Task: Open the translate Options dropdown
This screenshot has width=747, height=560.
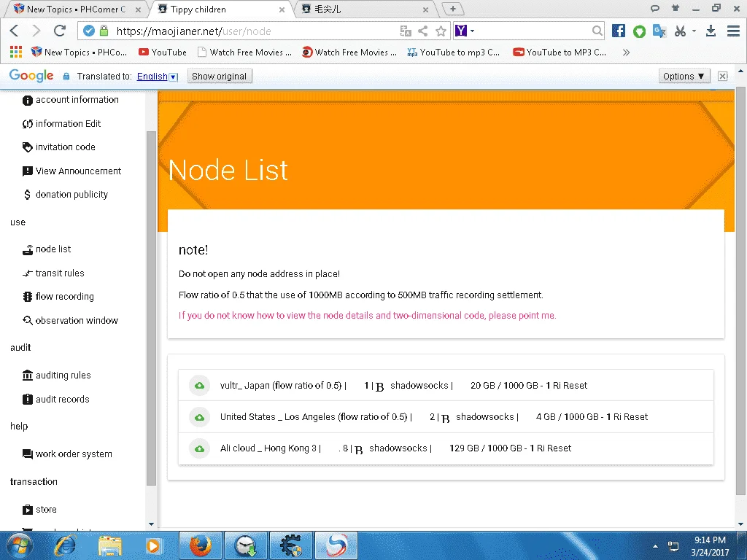Action: pyautogui.click(x=684, y=76)
